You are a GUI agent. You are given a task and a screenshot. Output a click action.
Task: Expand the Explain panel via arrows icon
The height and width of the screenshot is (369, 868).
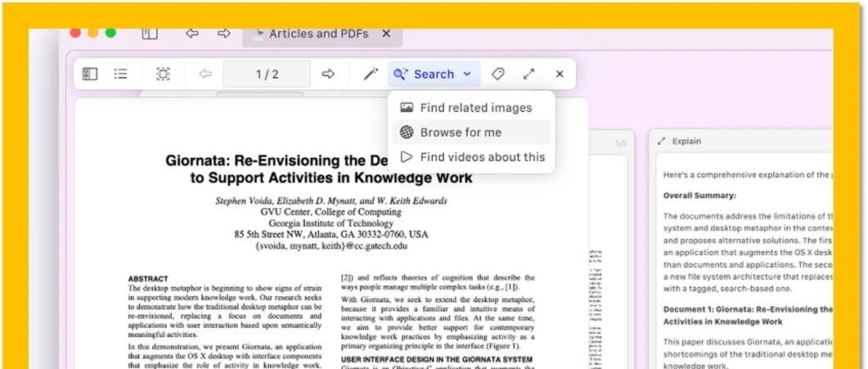[661, 142]
